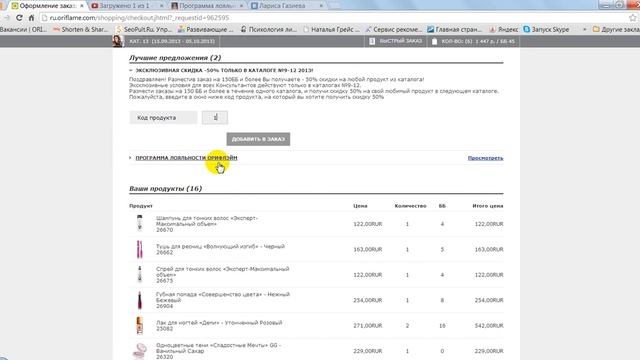Image resolution: width=640 pixels, height=360 pixels.
Task: Open Яндекс bookmark
Action: [504, 29]
